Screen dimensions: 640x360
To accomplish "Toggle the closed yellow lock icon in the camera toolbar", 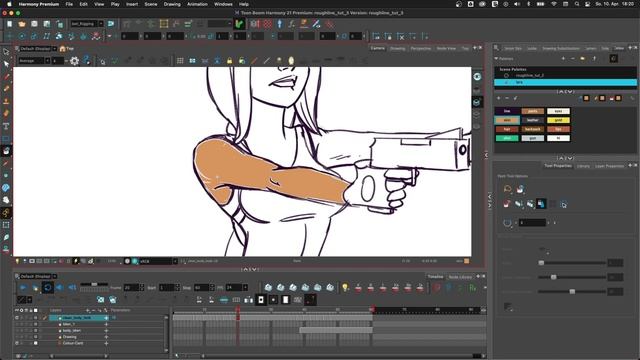I will tap(229, 61).
